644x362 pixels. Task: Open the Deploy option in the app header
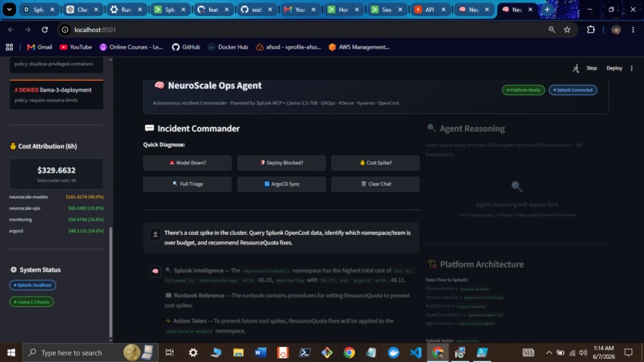point(614,68)
